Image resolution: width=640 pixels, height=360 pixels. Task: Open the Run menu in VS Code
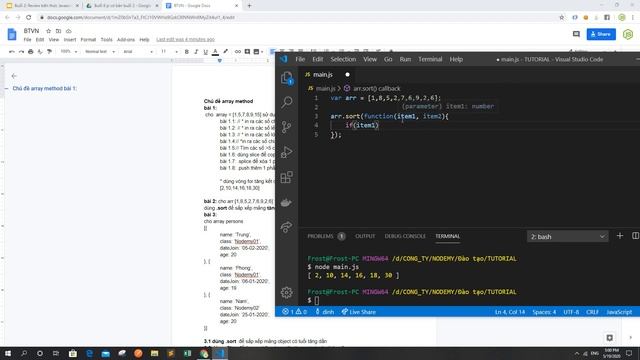coord(405,59)
